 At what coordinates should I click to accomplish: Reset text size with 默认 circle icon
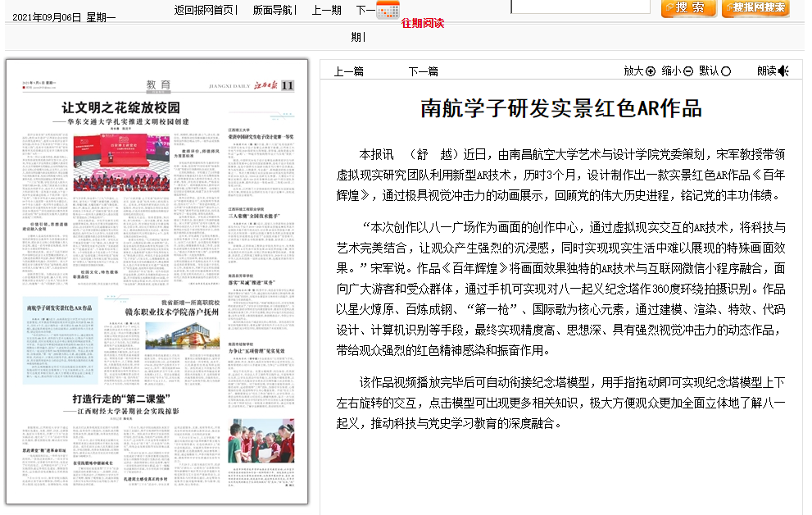726,71
